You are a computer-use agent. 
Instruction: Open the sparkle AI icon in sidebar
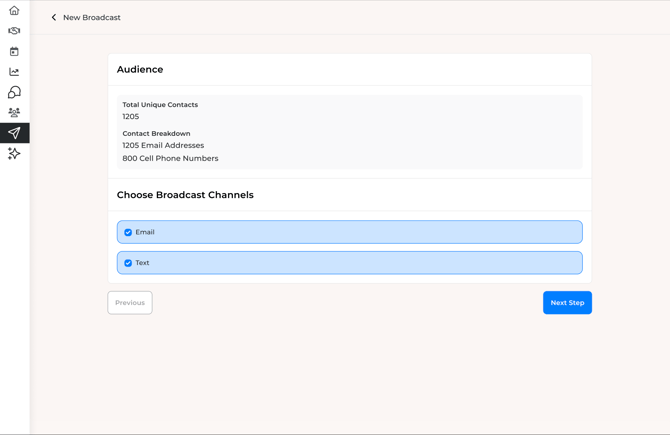tap(14, 153)
